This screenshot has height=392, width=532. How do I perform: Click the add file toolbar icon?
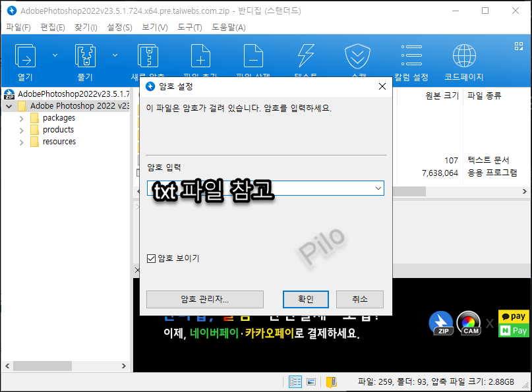(200, 56)
